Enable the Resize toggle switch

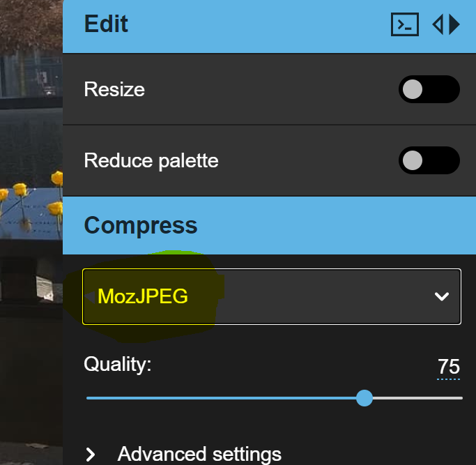[429, 90]
